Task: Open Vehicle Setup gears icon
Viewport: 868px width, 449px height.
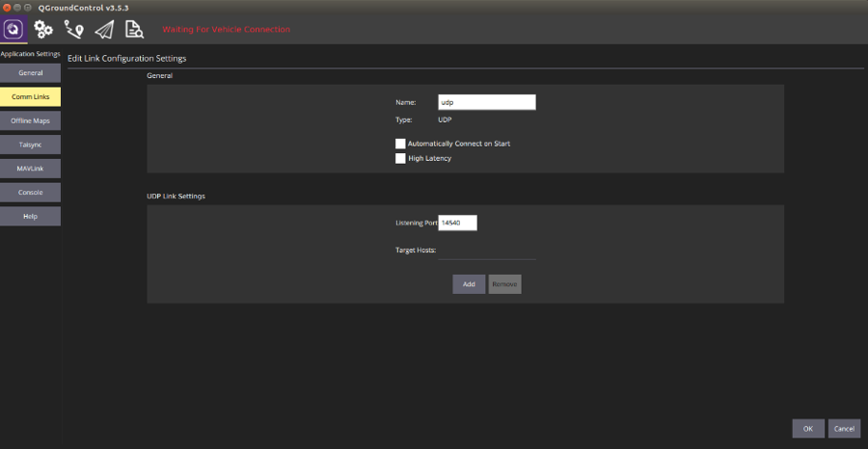Action: [x=43, y=29]
